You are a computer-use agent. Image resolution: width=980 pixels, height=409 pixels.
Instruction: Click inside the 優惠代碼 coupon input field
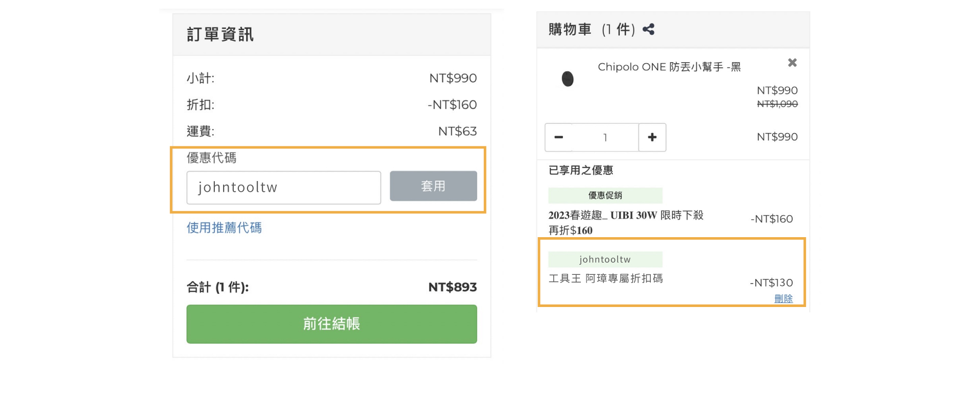(283, 187)
